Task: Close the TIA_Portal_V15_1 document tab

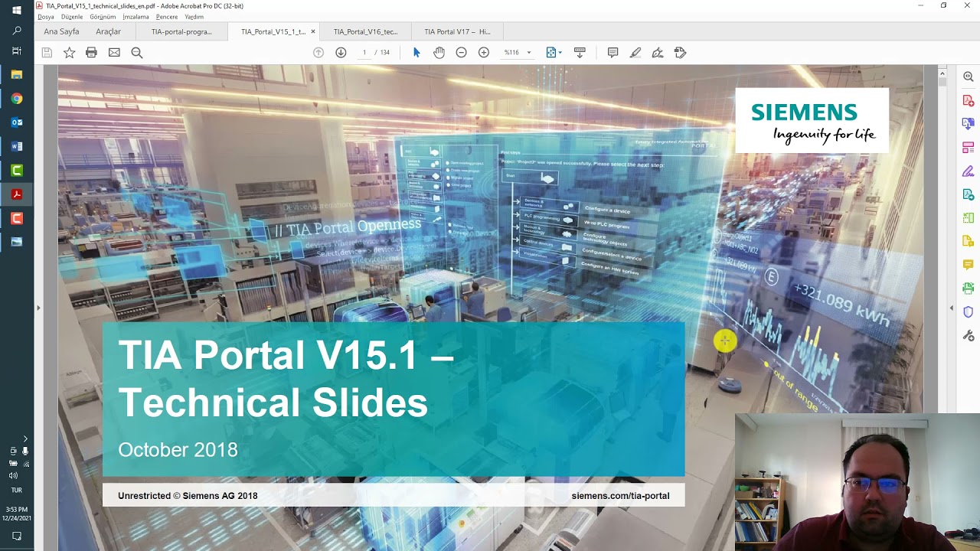Action: 312,31
